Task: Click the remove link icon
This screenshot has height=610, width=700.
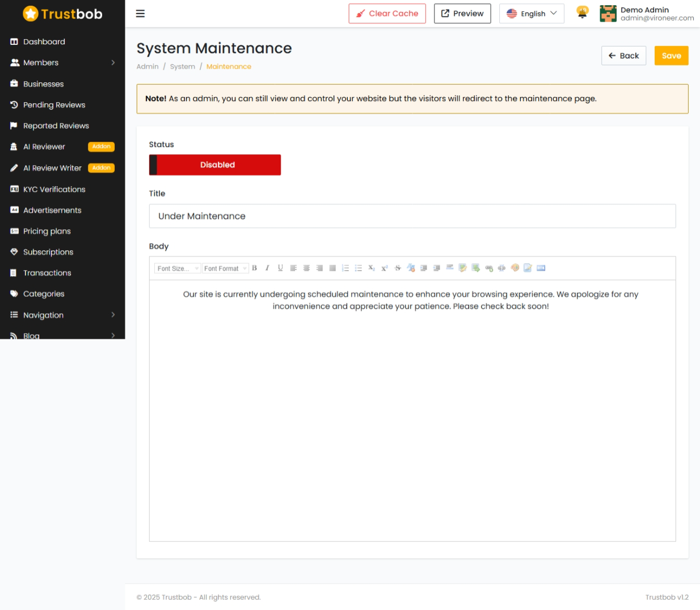Action: coord(501,268)
